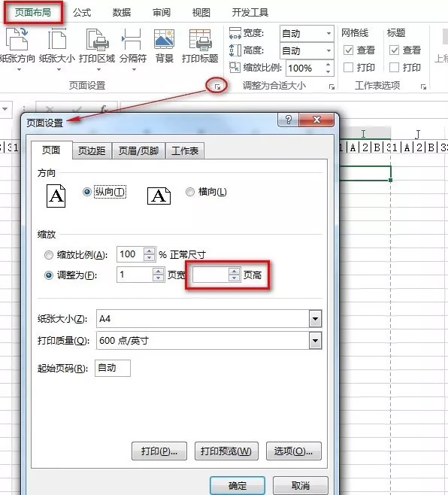This screenshot has width=448, height=495.
Task: Click the empty 页高 input field
Action: 210,275
